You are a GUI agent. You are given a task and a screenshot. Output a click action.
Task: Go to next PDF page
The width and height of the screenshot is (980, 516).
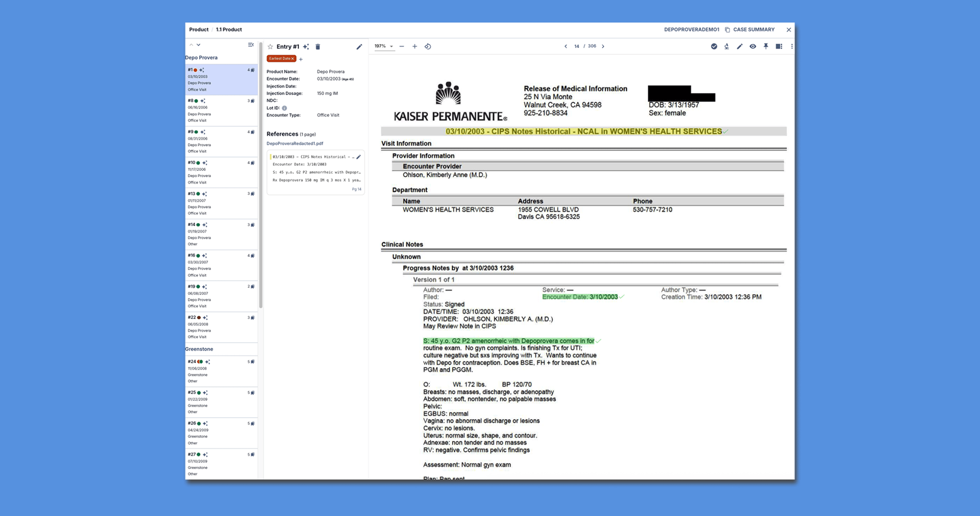click(603, 47)
